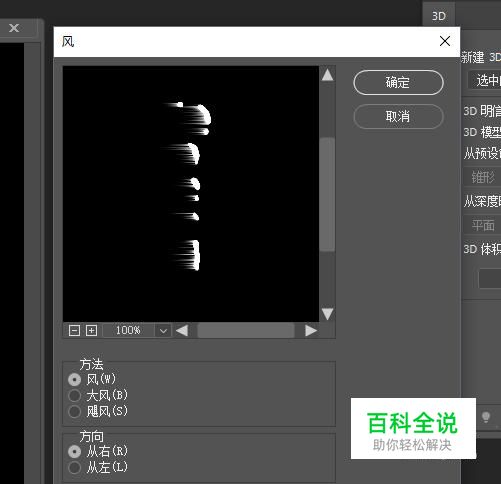Open the 锥形 preset dropdown in 3D panel
This screenshot has height=484, width=501.
[x=483, y=177]
